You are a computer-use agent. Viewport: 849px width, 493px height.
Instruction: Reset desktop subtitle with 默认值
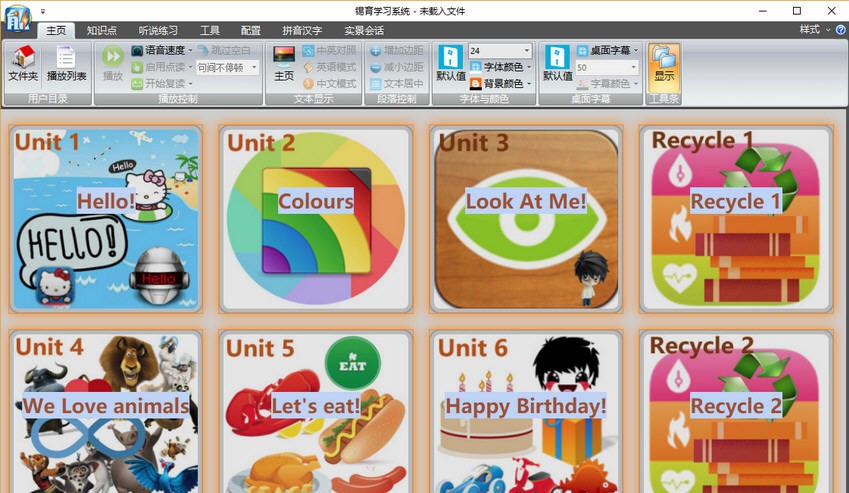[x=557, y=64]
